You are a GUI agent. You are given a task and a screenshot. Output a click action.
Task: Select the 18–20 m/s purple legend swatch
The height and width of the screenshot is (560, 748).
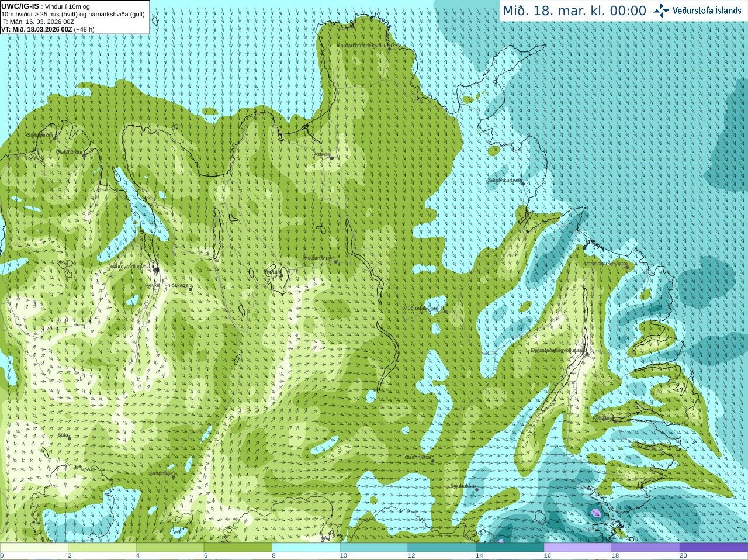point(646,548)
